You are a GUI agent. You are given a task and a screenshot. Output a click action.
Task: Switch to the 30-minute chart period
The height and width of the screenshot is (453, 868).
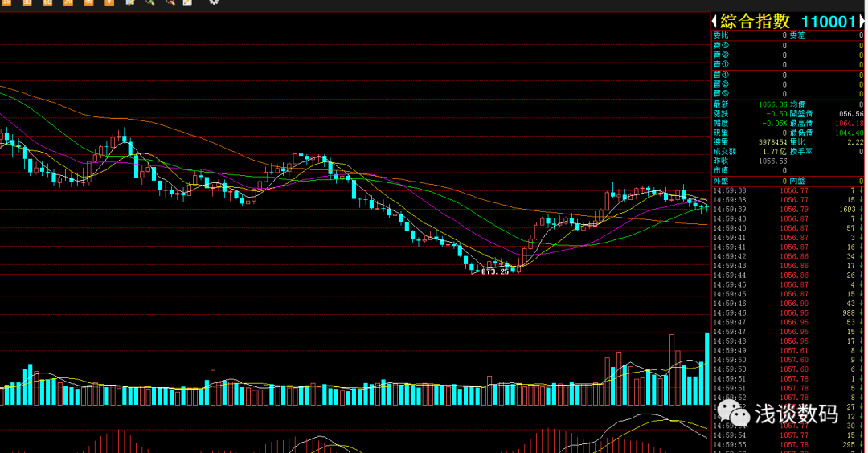[27, 2]
